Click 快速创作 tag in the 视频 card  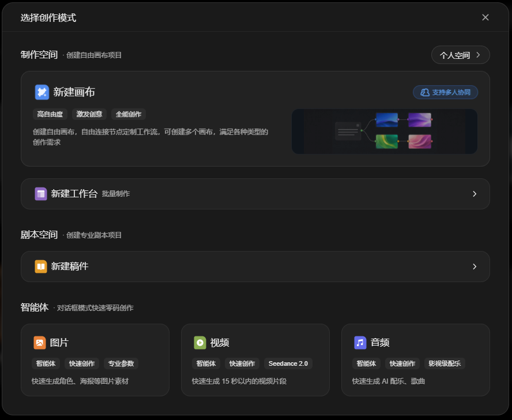242,363
